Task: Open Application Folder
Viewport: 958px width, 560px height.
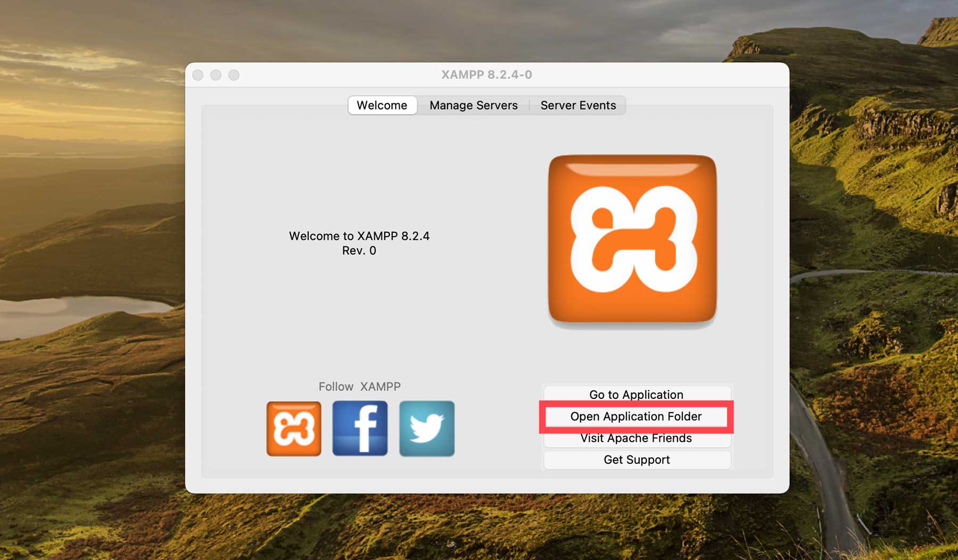Action: 636,416
